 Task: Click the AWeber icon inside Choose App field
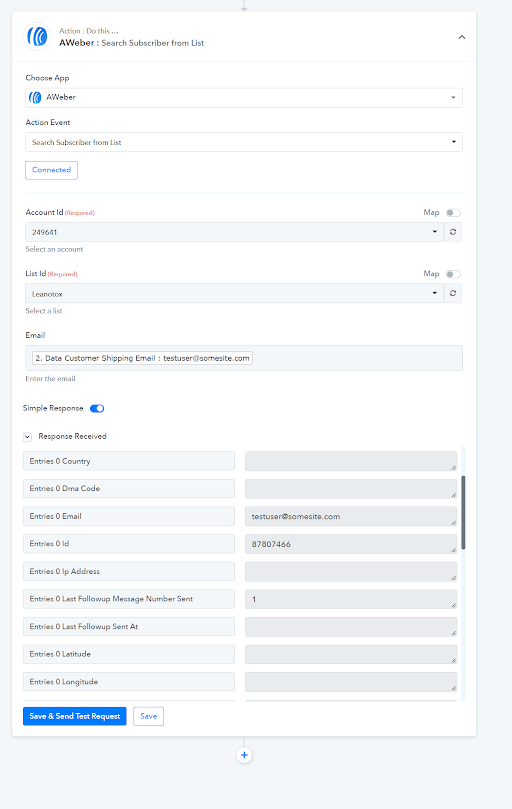pos(35,98)
